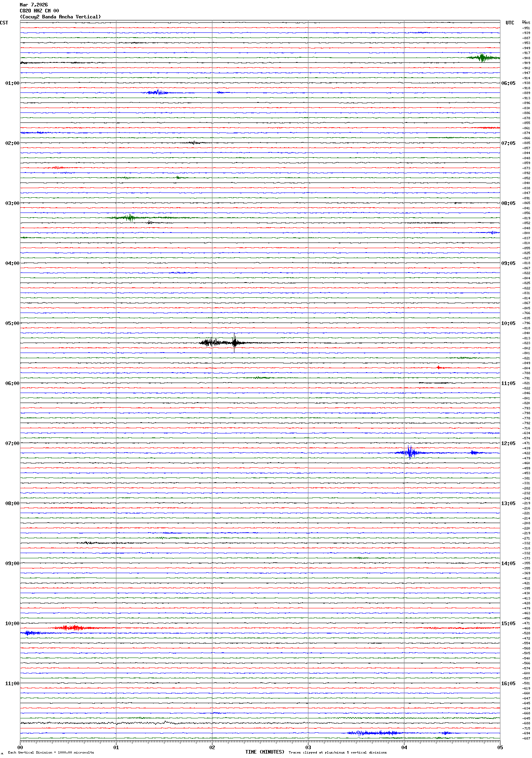Click the TIME (MINUTES) axis title
The width and height of the screenshot is (532, 758).
(265, 752)
